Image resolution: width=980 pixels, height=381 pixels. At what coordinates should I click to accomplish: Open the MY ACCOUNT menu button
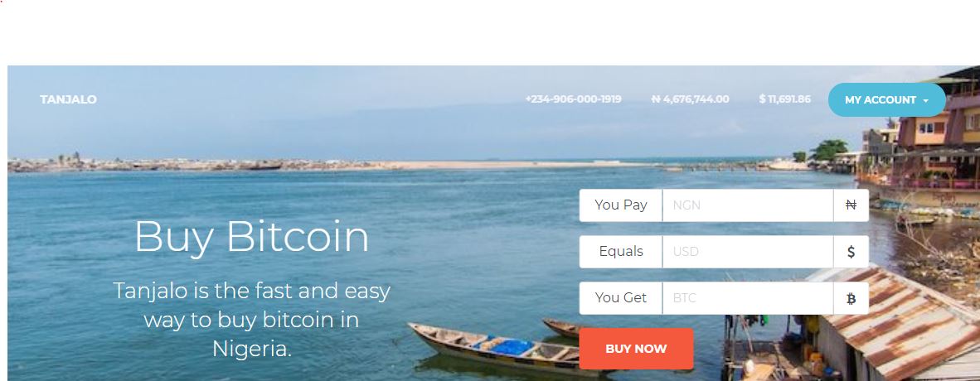(887, 100)
